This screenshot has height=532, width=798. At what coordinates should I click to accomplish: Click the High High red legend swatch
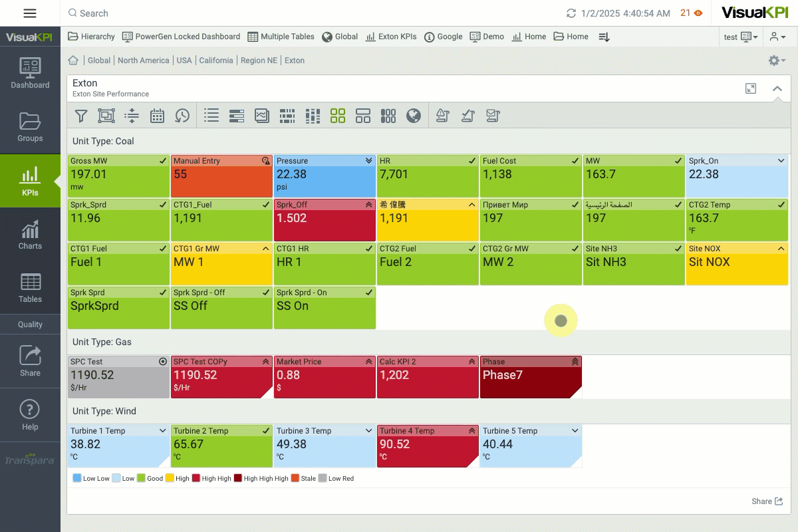pyautogui.click(x=196, y=478)
